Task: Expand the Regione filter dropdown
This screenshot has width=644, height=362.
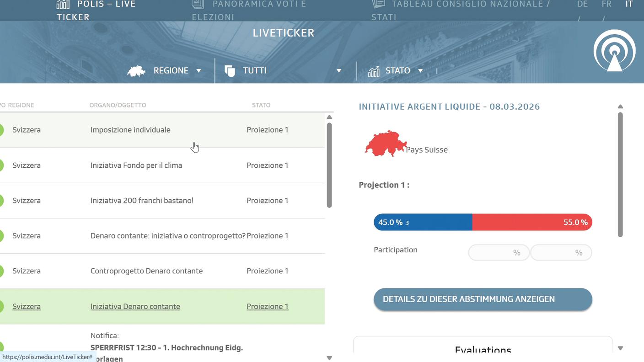Action: click(199, 71)
